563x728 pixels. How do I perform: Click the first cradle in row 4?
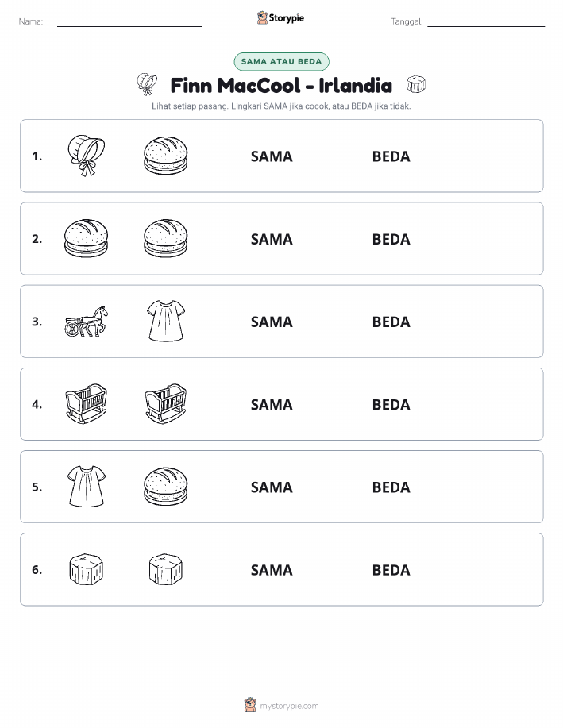point(87,403)
